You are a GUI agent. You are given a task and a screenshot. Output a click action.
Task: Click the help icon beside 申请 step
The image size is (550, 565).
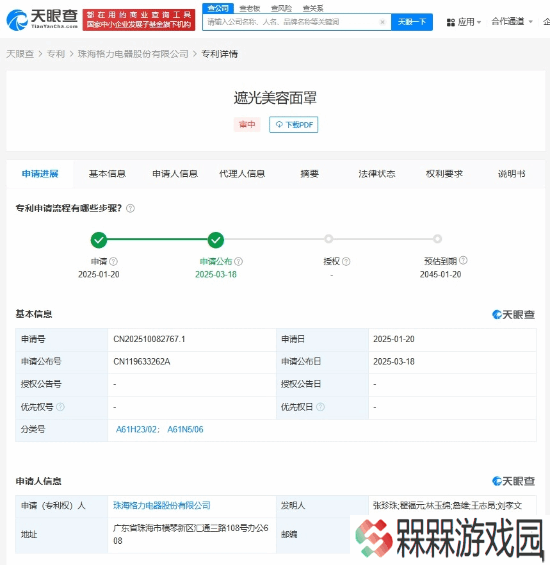point(114,261)
